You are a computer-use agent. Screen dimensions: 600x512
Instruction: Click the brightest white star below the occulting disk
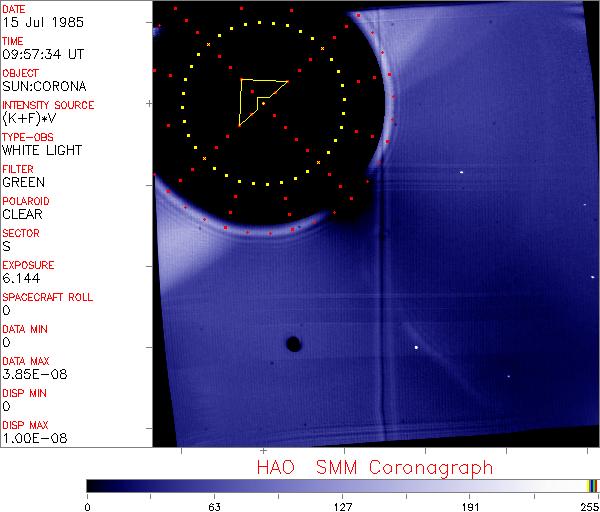(416, 347)
